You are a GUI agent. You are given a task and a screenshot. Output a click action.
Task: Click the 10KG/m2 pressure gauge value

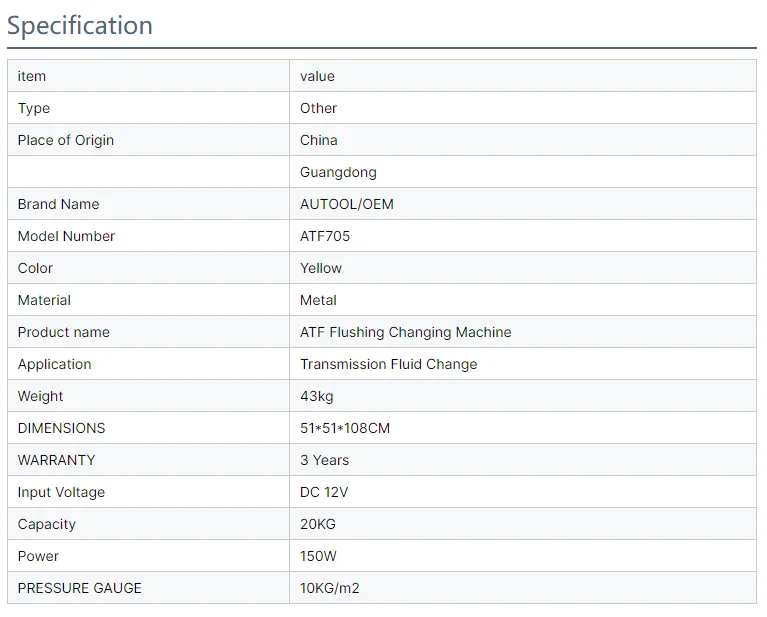click(x=330, y=588)
